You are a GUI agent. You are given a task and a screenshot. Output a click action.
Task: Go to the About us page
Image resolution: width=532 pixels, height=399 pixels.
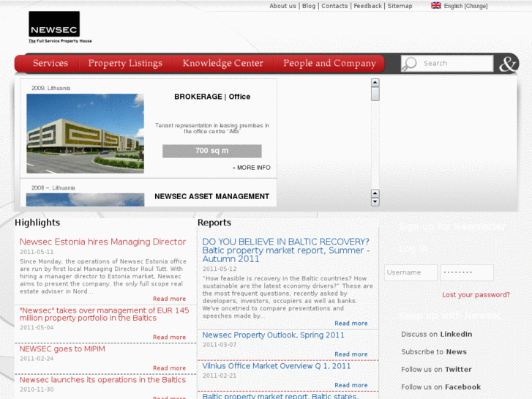tap(282, 6)
